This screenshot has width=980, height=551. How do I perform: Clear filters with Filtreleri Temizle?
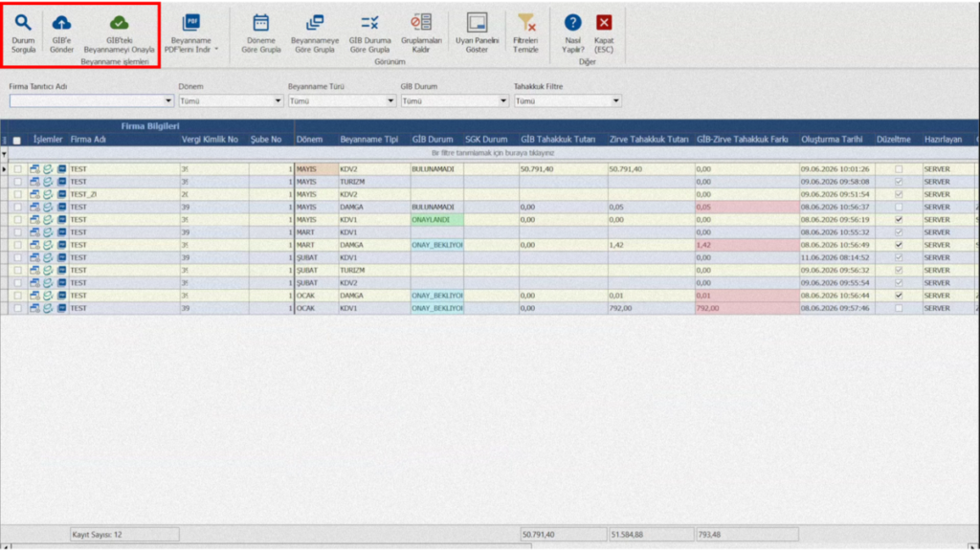(x=525, y=33)
